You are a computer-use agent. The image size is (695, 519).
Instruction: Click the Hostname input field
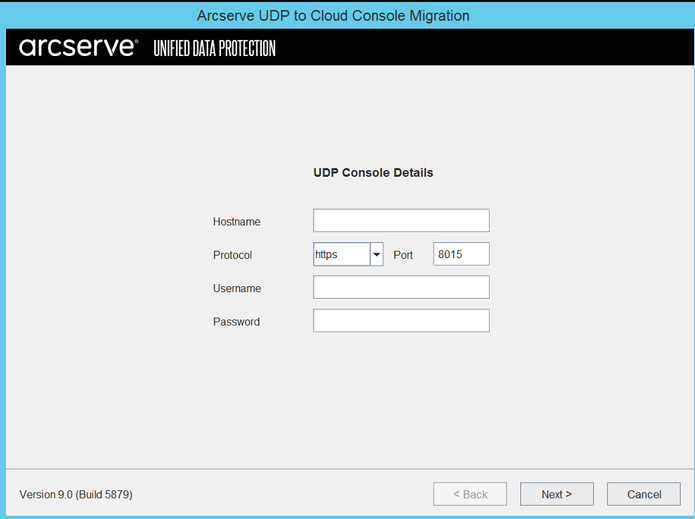pyautogui.click(x=401, y=220)
